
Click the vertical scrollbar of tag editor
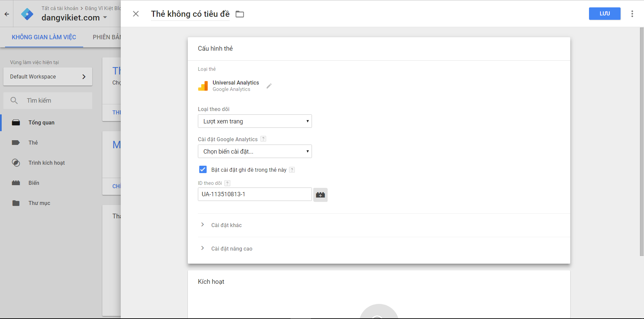(642, 142)
